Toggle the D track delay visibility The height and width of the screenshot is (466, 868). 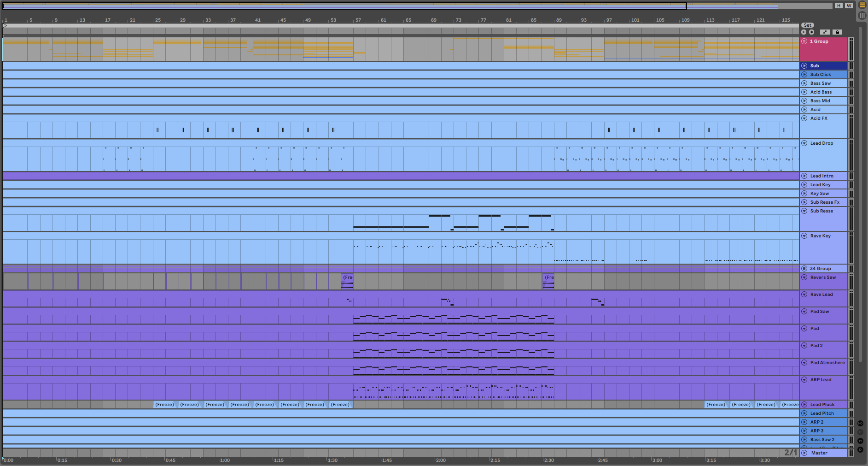[860, 449]
